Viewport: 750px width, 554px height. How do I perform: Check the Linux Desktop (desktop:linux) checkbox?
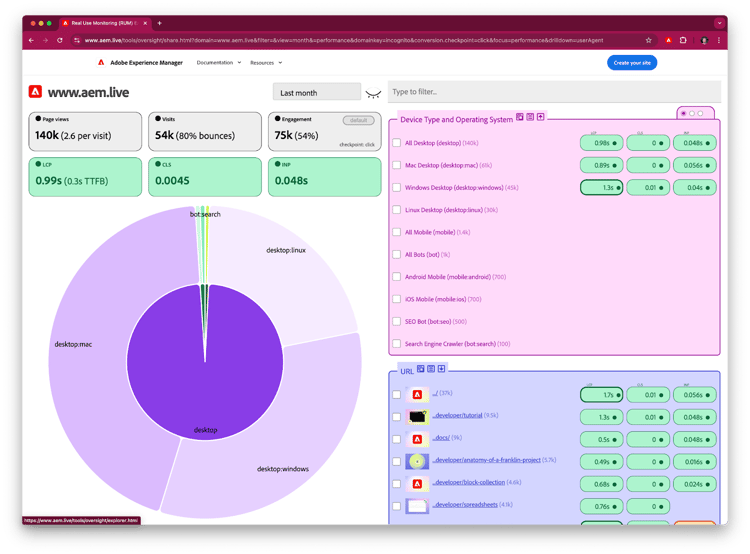click(x=397, y=210)
